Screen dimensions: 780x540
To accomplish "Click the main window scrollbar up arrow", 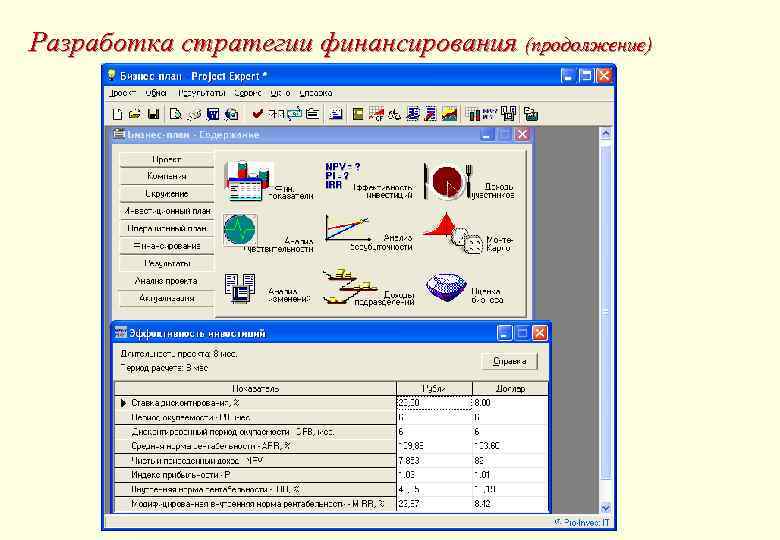I will coord(605,133).
